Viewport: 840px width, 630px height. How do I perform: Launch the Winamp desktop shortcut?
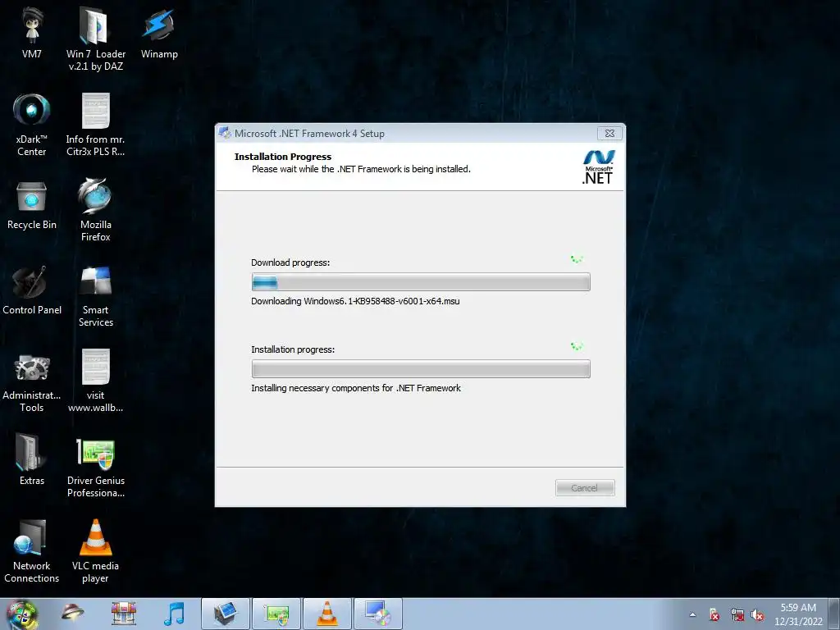tap(159, 33)
